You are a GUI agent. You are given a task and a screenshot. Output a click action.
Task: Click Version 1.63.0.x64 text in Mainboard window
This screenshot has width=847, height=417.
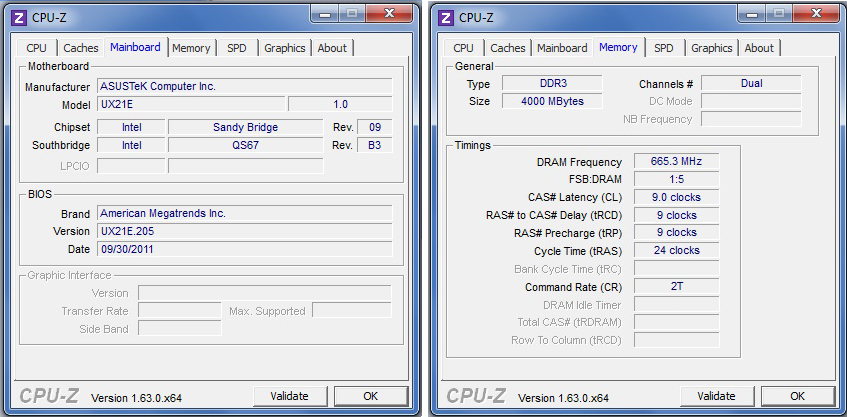tap(137, 398)
